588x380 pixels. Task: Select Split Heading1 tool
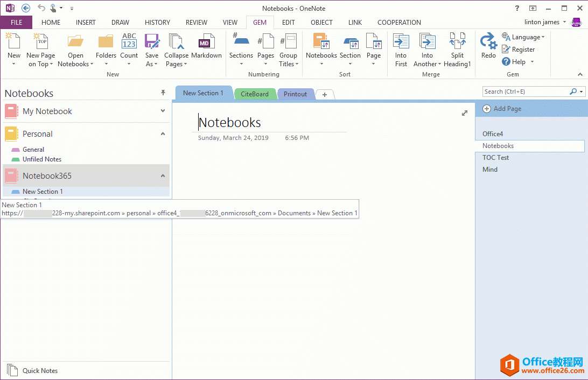(x=457, y=48)
